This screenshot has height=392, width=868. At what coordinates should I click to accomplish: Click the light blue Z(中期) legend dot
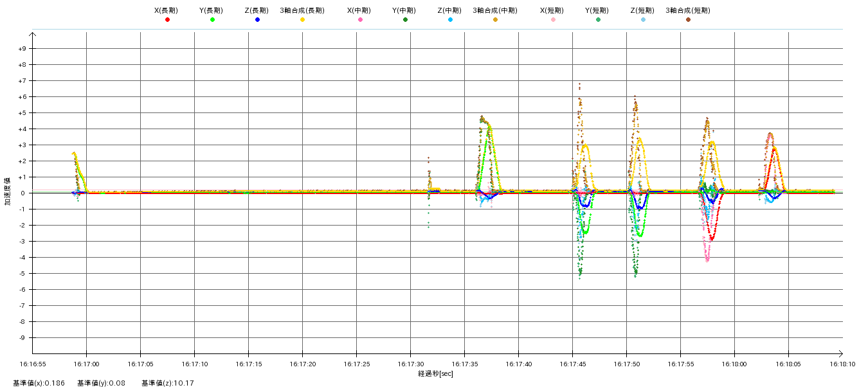pyautogui.click(x=450, y=20)
